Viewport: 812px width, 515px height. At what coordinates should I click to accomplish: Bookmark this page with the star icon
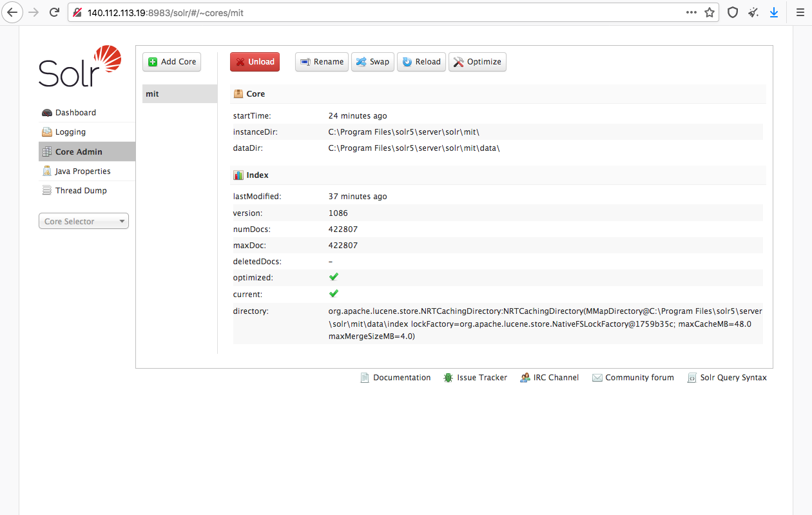[x=710, y=12]
